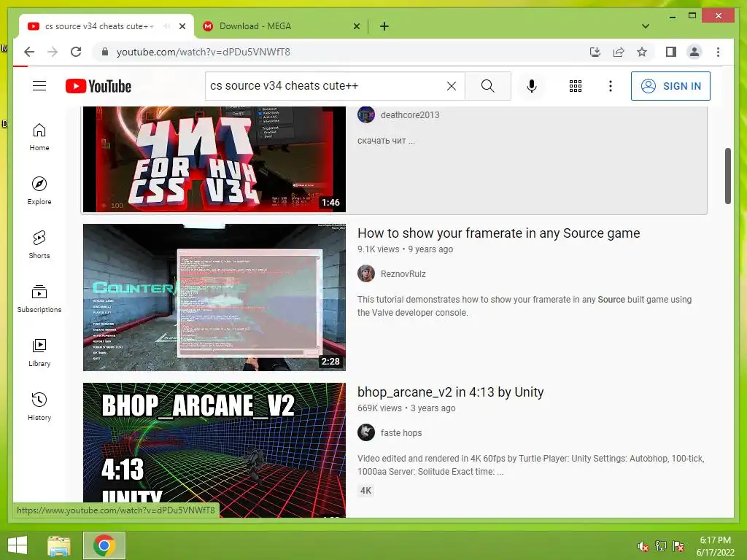Open the CSS V34 HVH thumbnail

(214, 159)
